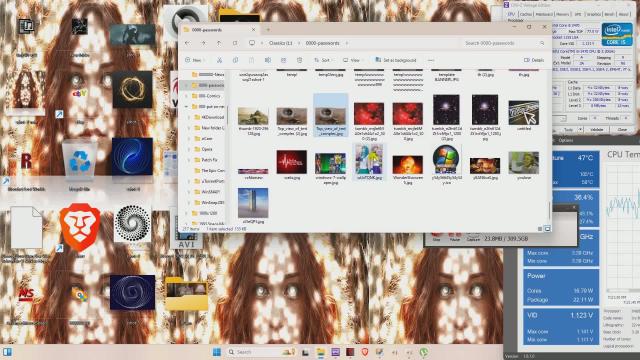Select the New folder item in navigation tree
This screenshot has height=360, width=640.
point(209,128)
